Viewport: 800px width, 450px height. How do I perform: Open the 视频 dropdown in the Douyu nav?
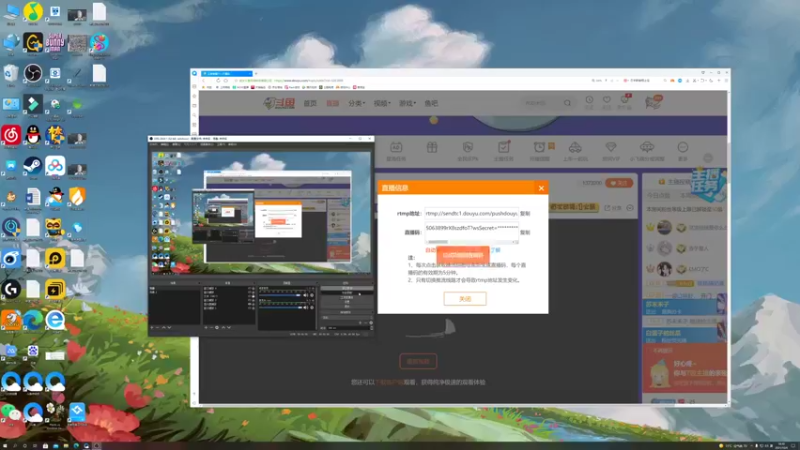click(x=382, y=103)
